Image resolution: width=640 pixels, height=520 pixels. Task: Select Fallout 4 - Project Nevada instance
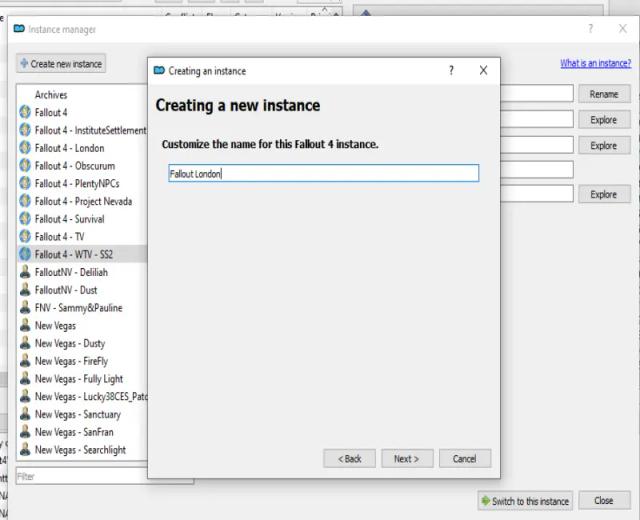coord(82,201)
